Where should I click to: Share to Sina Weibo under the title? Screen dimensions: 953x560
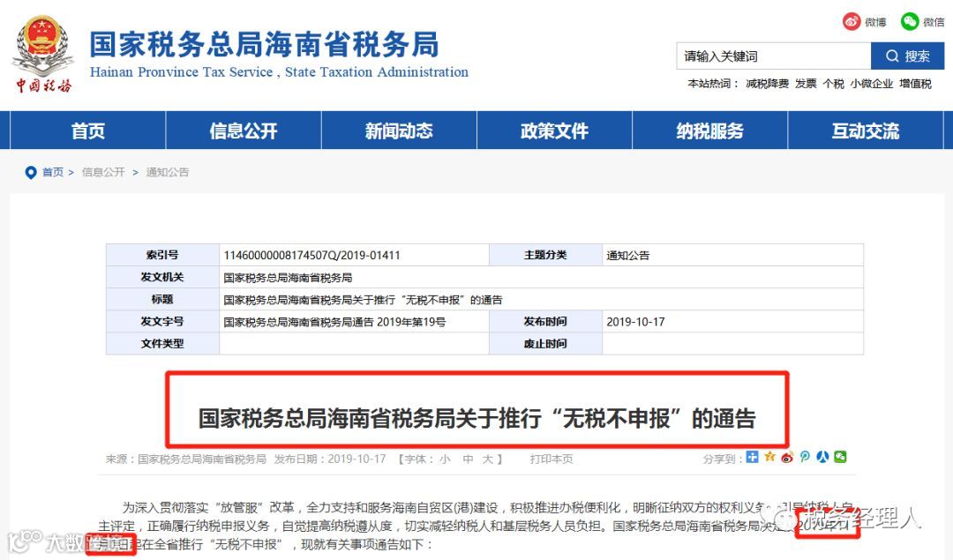(788, 458)
